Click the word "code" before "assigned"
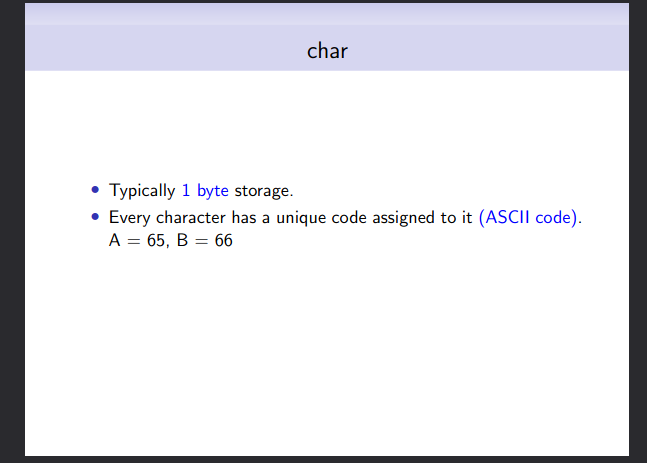The height and width of the screenshot is (463, 647). point(349,217)
